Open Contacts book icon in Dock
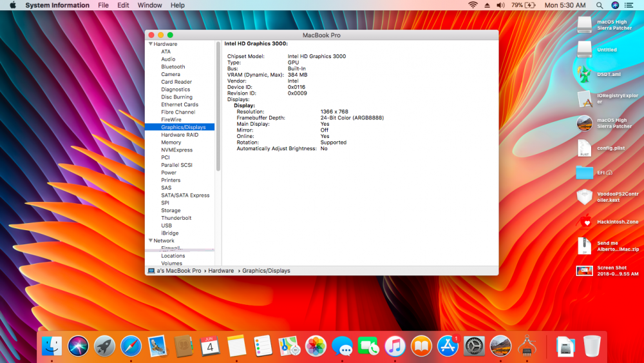644x363 pixels. coord(183,346)
